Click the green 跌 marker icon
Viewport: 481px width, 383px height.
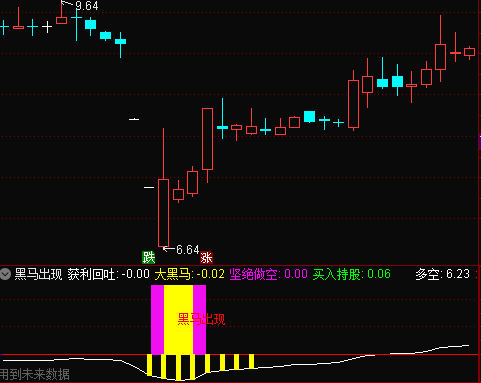pyautogui.click(x=149, y=258)
